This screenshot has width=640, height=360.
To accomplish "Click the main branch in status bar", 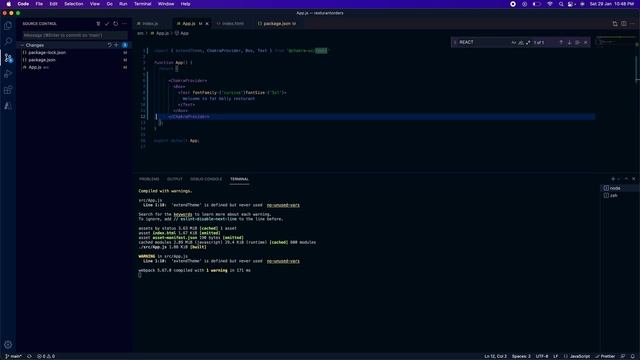I will tap(13, 356).
